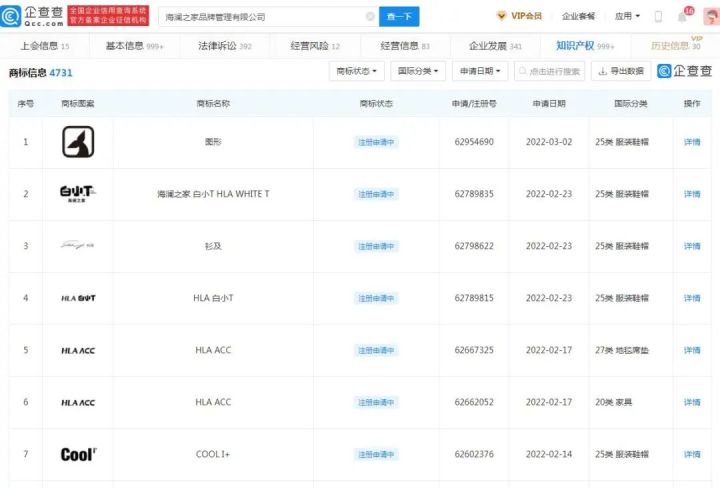Click the company name search field
The width and height of the screenshot is (720, 488).
pyautogui.click(x=269, y=17)
